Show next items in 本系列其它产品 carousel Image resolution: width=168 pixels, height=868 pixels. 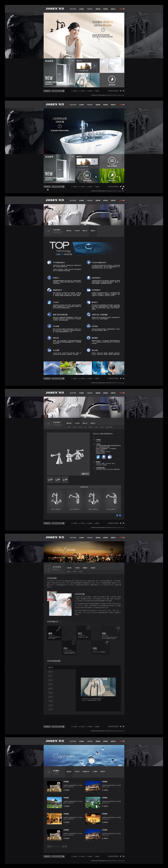tap(120, 515)
